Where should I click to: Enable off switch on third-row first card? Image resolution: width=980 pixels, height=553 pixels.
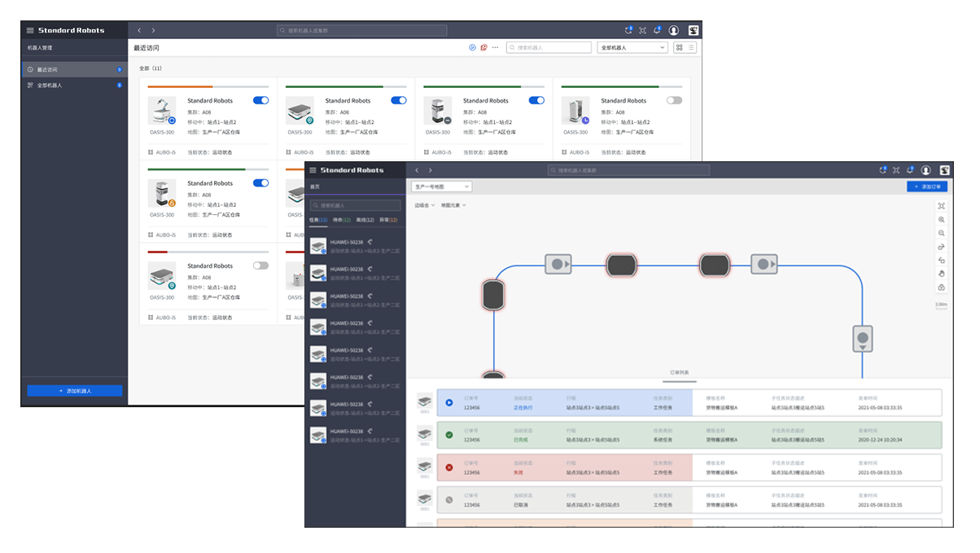pyautogui.click(x=260, y=266)
